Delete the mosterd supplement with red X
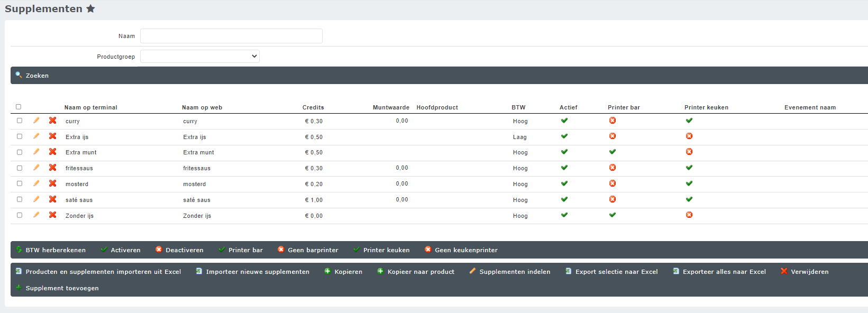 [x=53, y=183]
